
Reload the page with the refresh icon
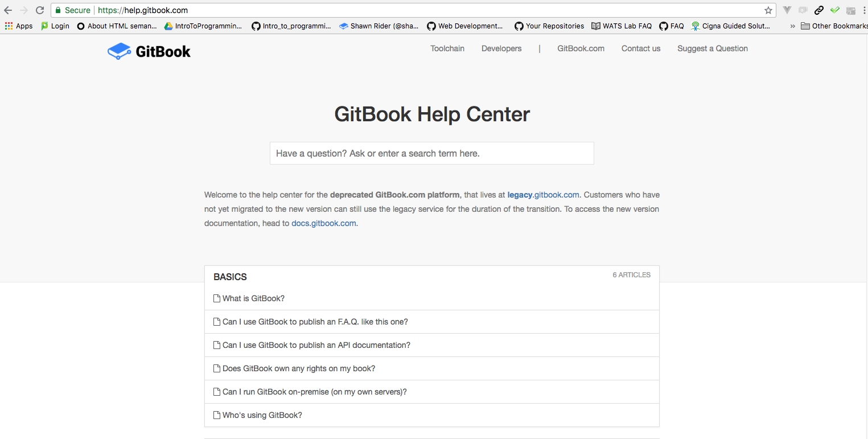pyautogui.click(x=40, y=10)
